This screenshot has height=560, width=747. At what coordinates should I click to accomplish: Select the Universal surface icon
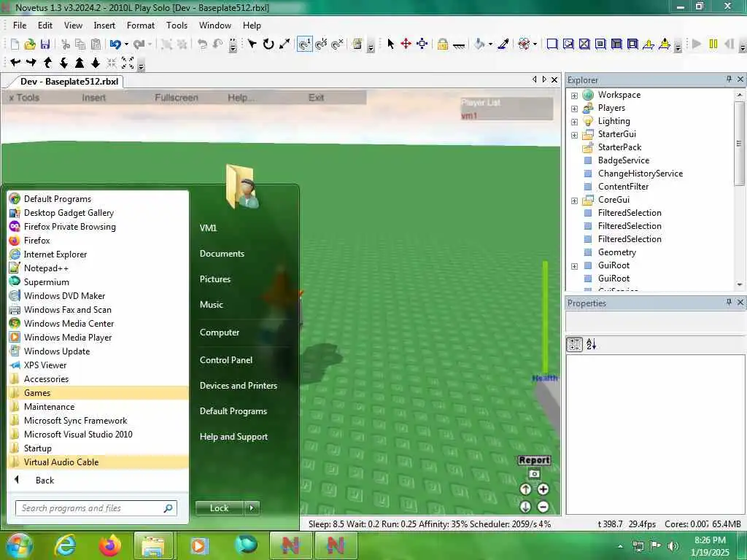[x=632, y=44]
